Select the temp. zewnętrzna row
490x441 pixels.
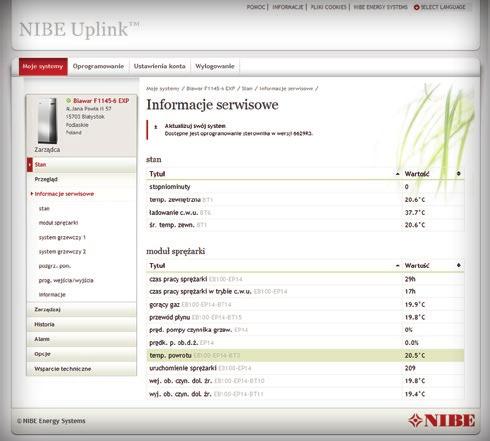[305, 200]
